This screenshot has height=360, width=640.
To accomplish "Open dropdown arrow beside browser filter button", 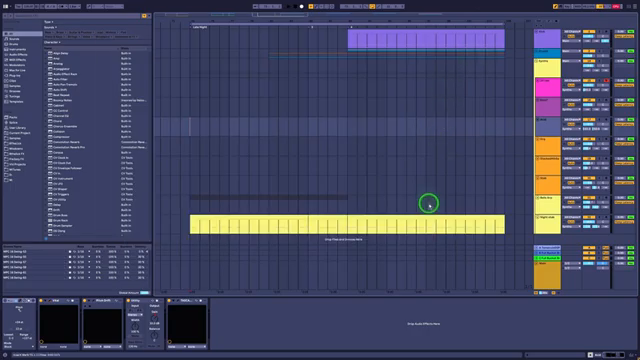I will pyautogui.click(x=149, y=16).
